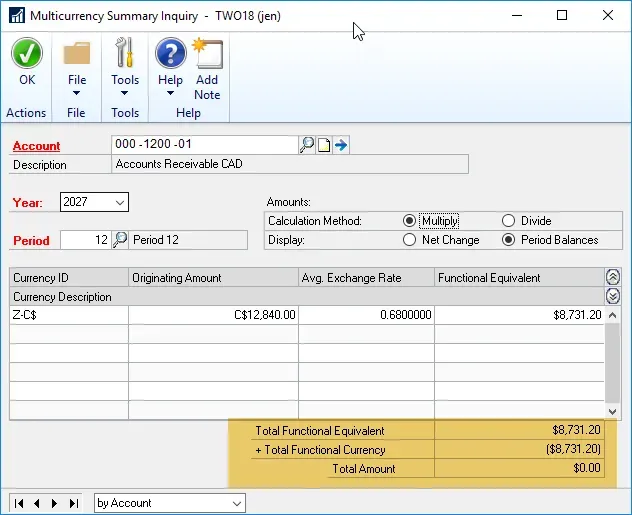Screen dimensions: 632x515
Task: Open the Year 2027 dropdown
Action: pos(120,202)
